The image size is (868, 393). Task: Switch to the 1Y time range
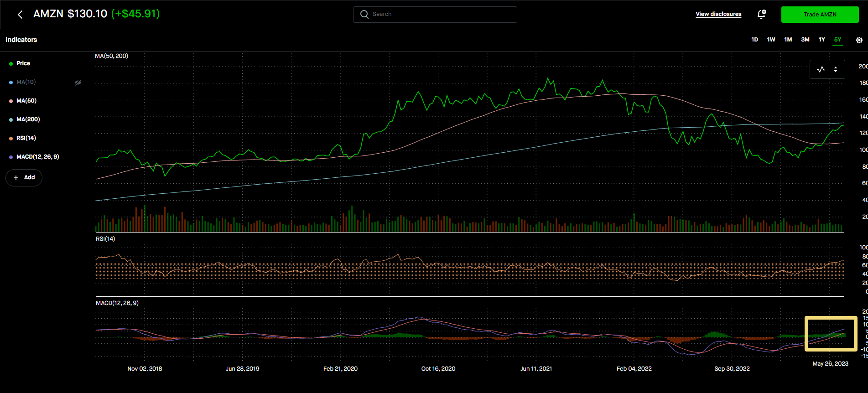tap(821, 40)
